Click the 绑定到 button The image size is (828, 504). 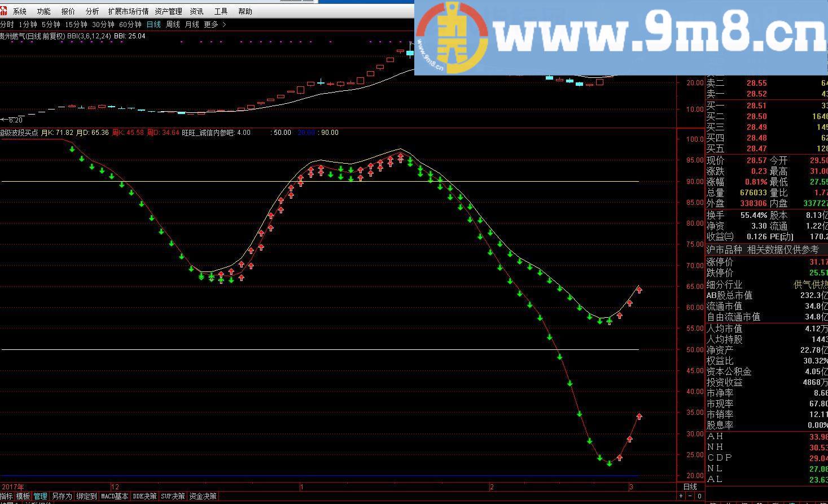(x=86, y=497)
